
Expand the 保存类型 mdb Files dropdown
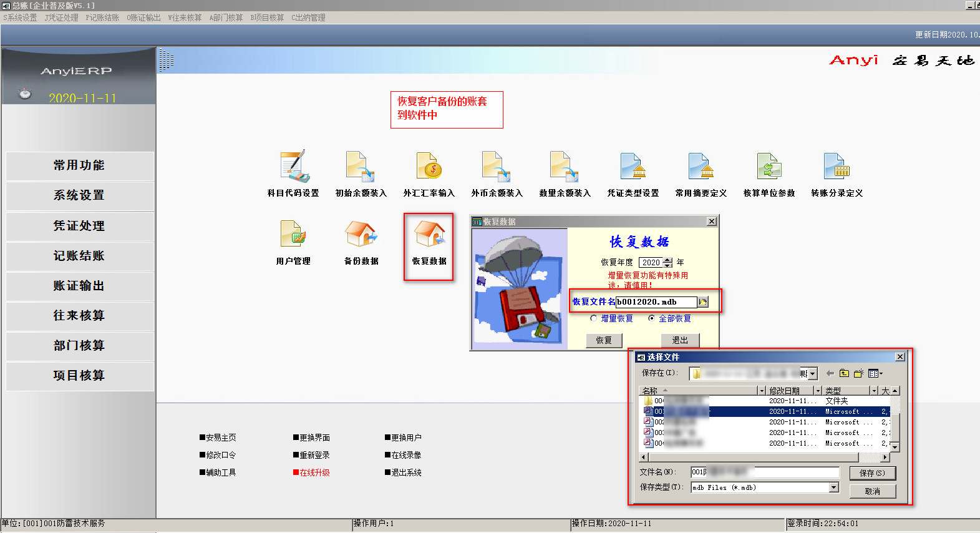click(834, 487)
